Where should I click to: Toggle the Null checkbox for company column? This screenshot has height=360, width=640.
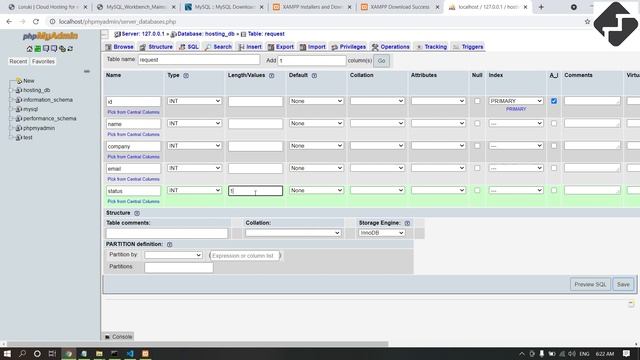click(477, 146)
